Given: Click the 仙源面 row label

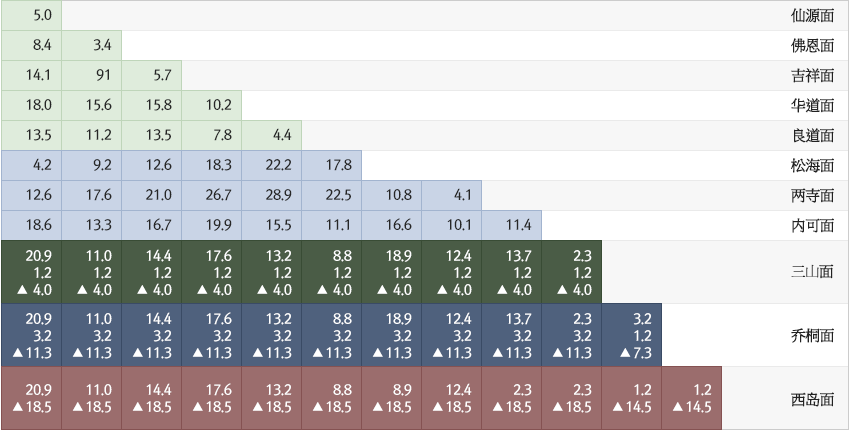Looking at the screenshot, I should pyautogui.click(x=811, y=15).
